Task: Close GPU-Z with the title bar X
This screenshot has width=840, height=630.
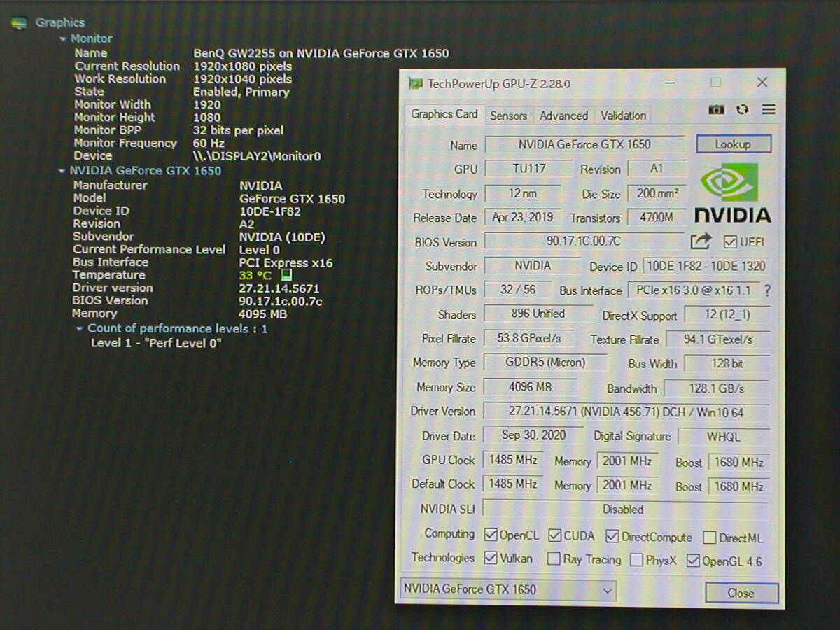Action: click(x=762, y=83)
